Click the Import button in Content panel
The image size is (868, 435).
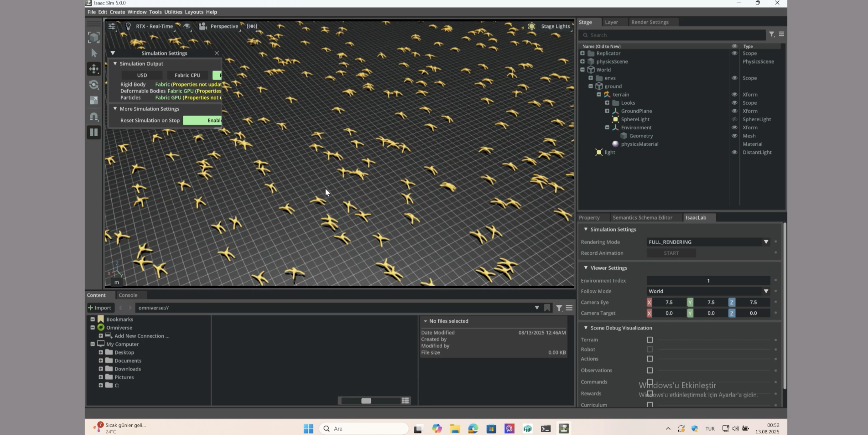click(100, 308)
